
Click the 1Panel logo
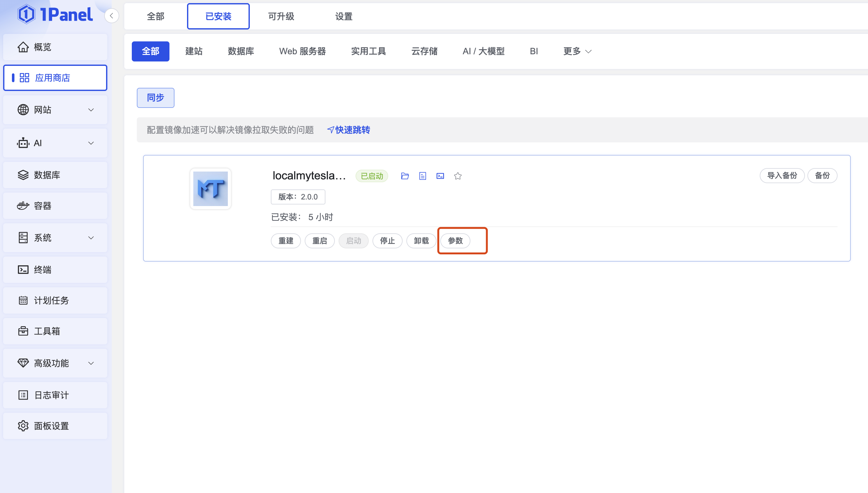[x=55, y=14]
